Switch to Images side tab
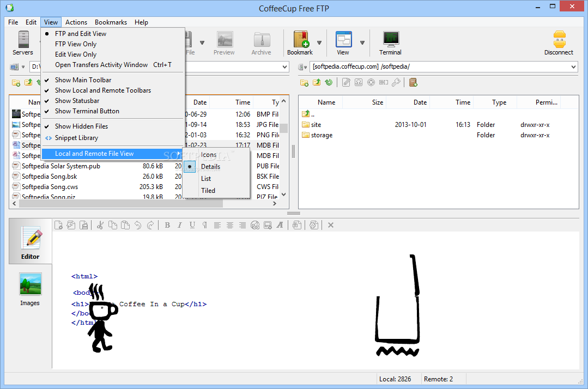 tap(30, 289)
